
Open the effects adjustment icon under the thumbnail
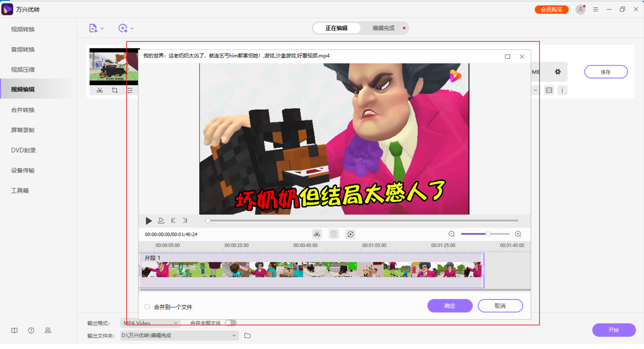pyautogui.click(x=130, y=90)
